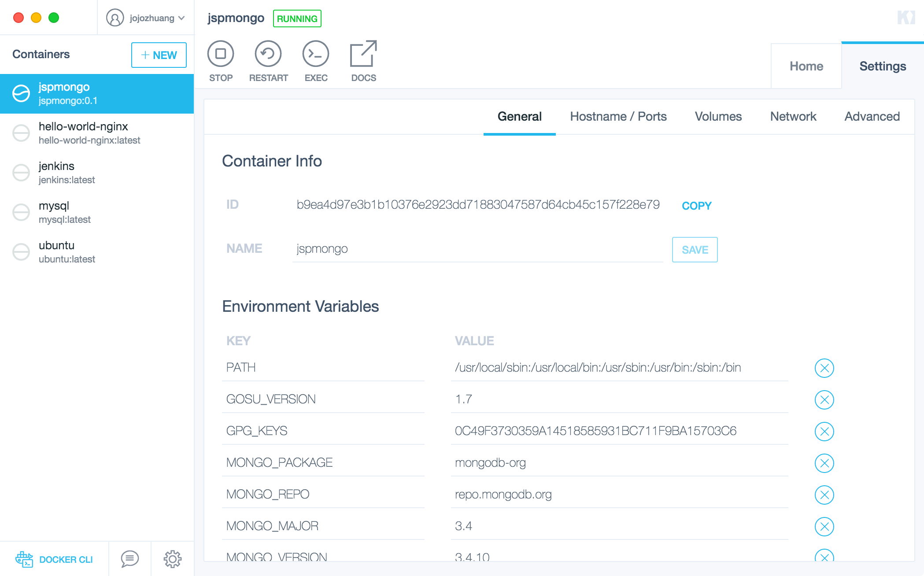924x576 pixels.
Task: Create a NEW container
Action: click(159, 55)
